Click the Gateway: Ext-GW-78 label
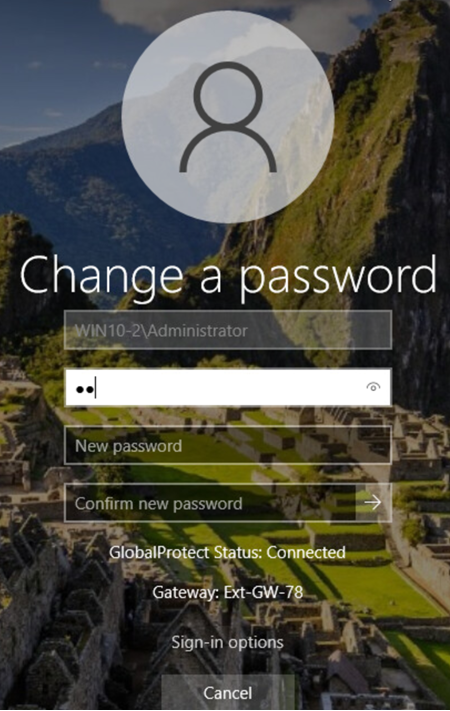 (228, 592)
